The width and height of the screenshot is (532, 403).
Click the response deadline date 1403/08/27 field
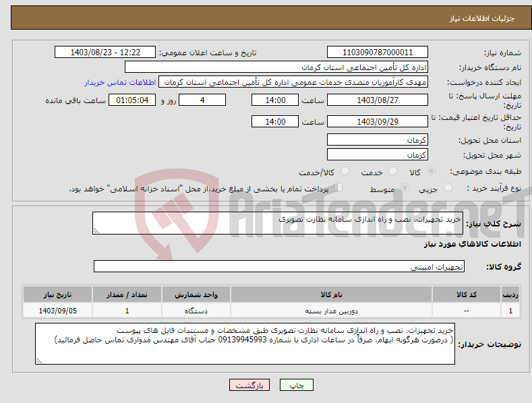click(x=378, y=100)
